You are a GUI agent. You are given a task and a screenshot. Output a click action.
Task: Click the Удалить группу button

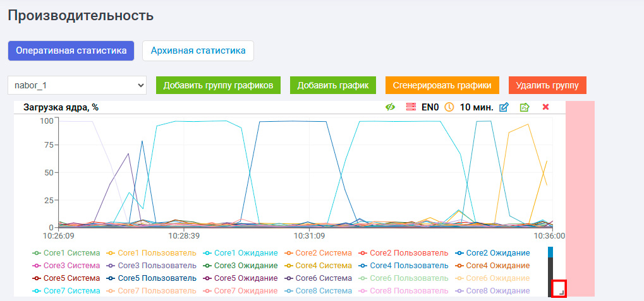pyautogui.click(x=547, y=85)
